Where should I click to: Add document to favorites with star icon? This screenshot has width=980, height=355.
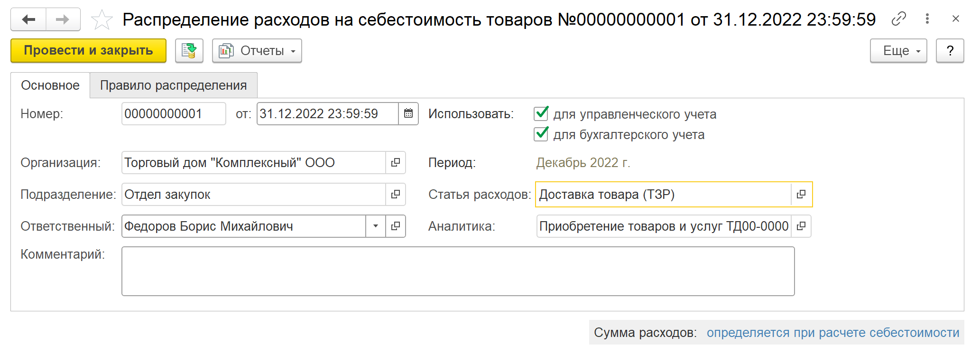pyautogui.click(x=102, y=20)
